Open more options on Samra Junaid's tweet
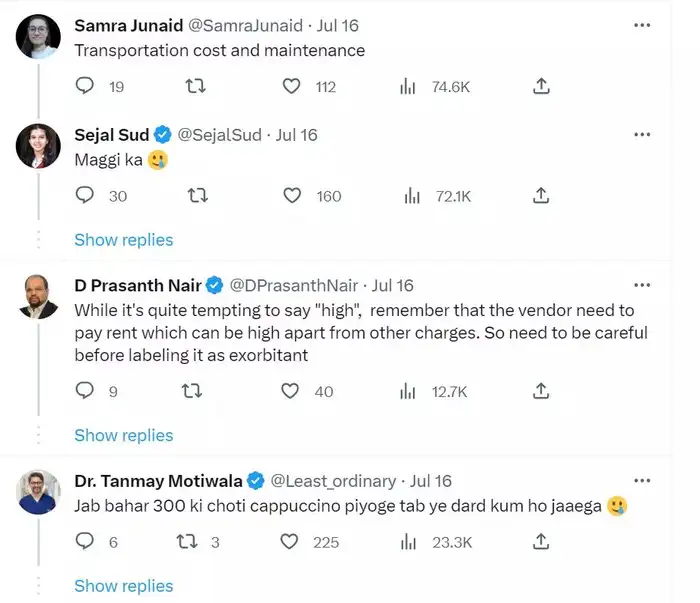Viewport: 700px width, 603px height. point(642,25)
